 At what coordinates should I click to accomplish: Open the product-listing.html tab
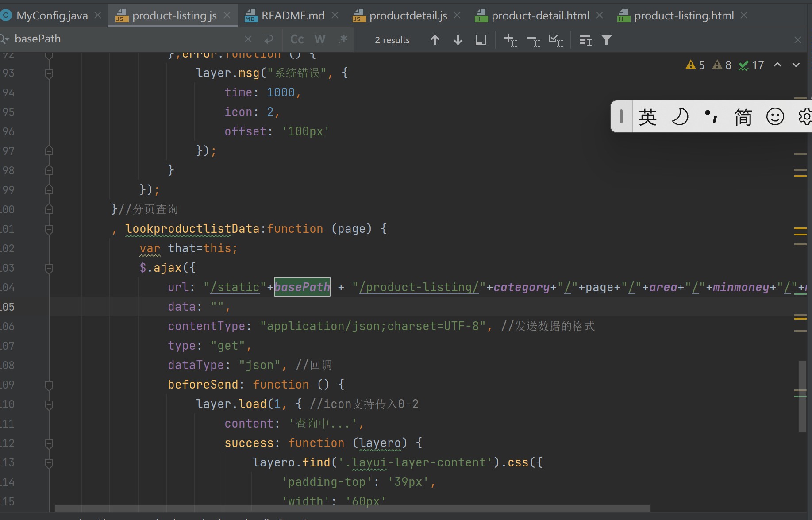click(x=684, y=15)
